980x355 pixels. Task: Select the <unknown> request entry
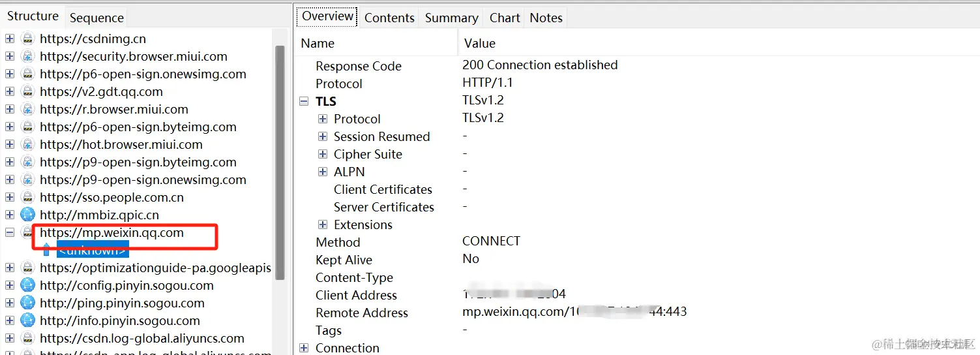pyautogui.click(x=92, y=250)
